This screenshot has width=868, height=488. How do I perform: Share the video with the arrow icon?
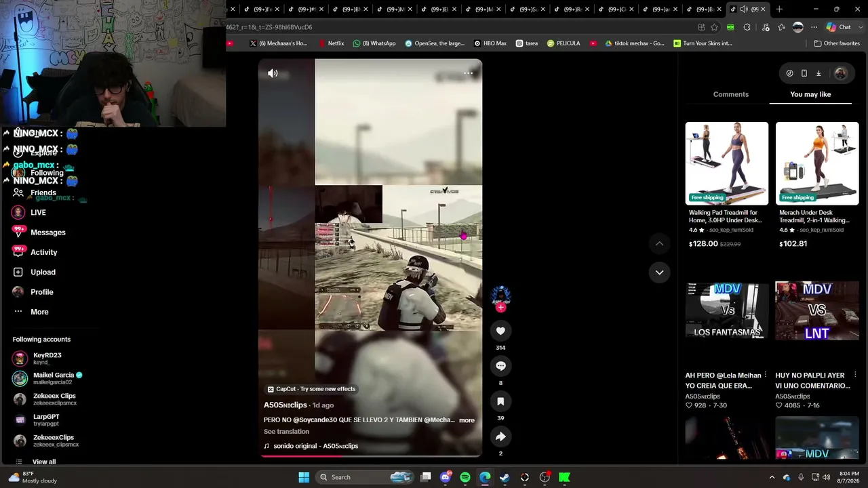[x=500, y=436]
